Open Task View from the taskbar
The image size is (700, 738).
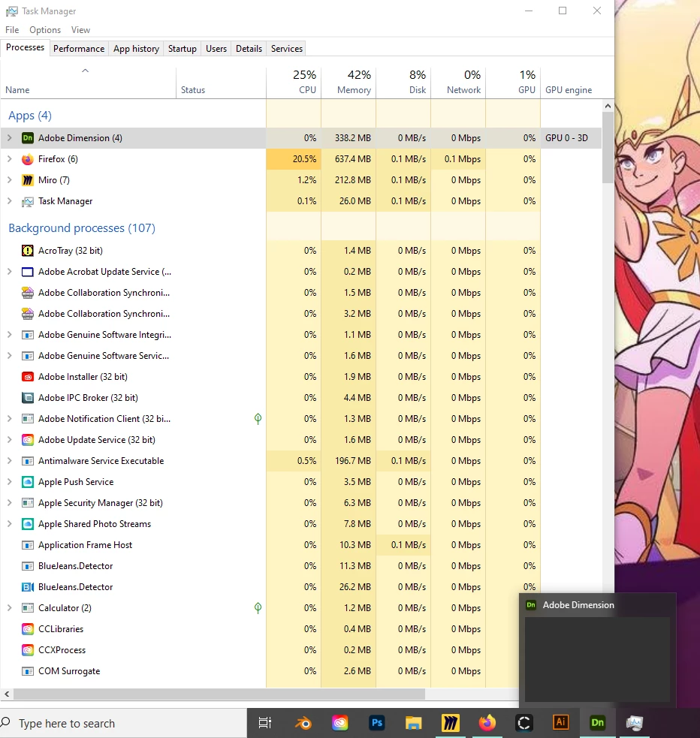265,722
